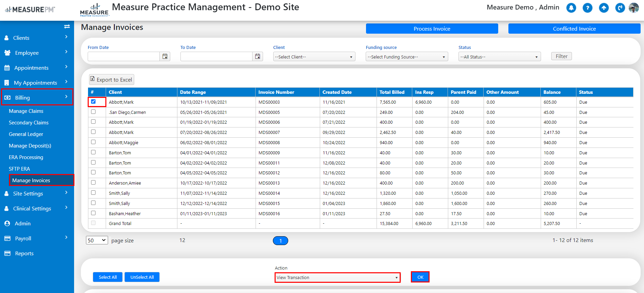Open ERA Processing submenu item
Image resolution: width=644 pixels, height=293 pixels.
[26, 157]
